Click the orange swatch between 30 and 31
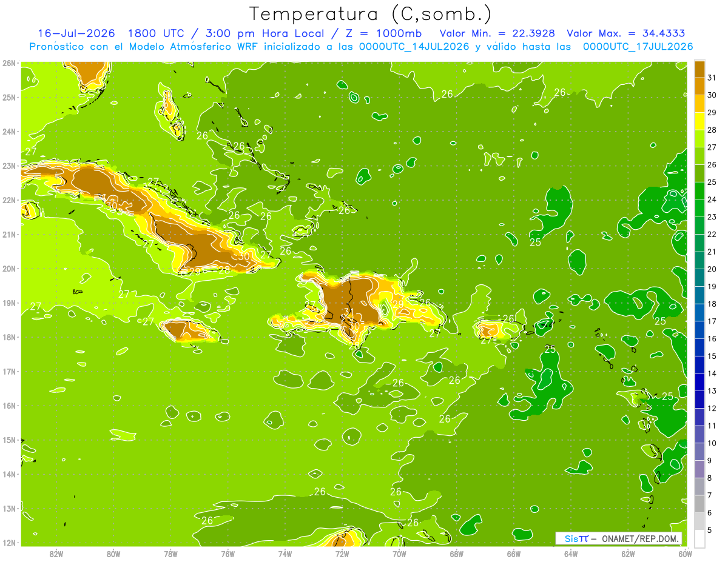Viewport: 728px width, 562px height. point(699,85)
